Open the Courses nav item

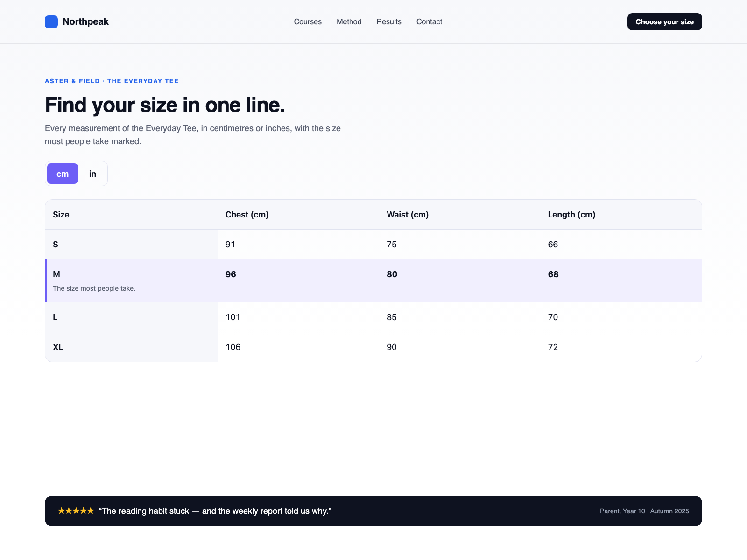tap(308, 22)
